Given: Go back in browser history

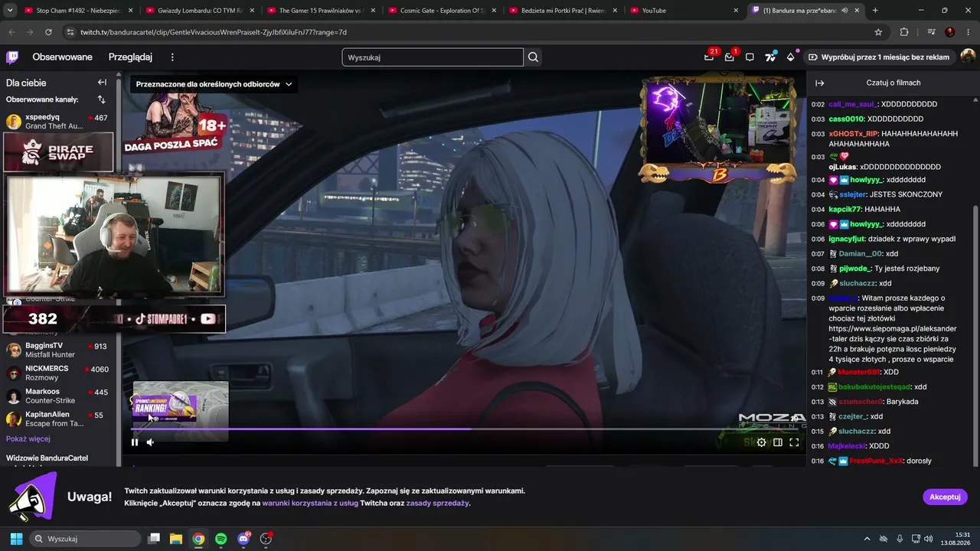Looking at the screenshot, I should pyautogui.click(x=12, y=32).
